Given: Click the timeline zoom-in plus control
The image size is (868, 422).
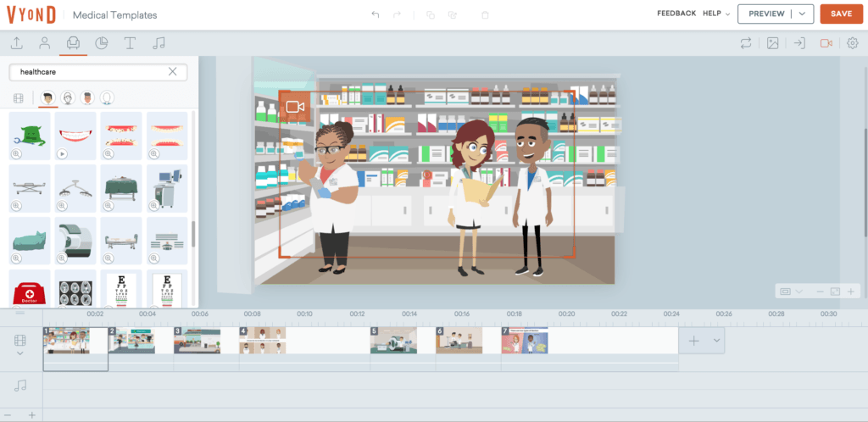Looking at the screenshot, I should (x=31, y=414).
